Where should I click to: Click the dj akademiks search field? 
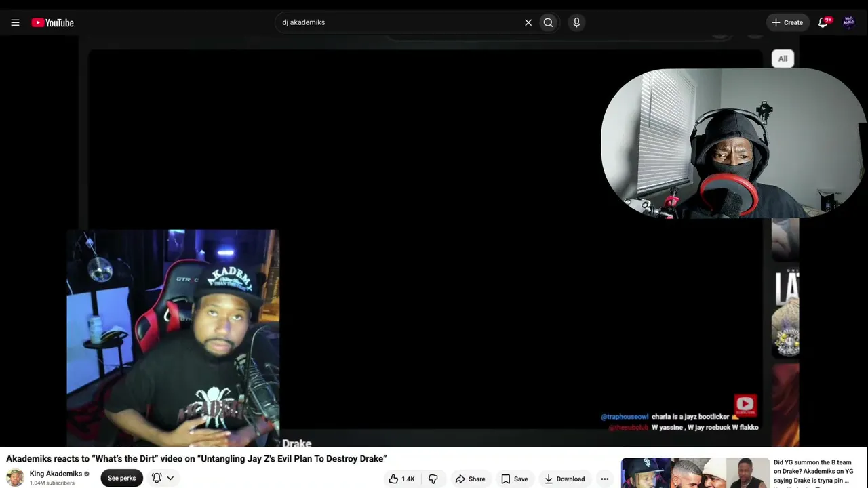(x=400, y=22)
